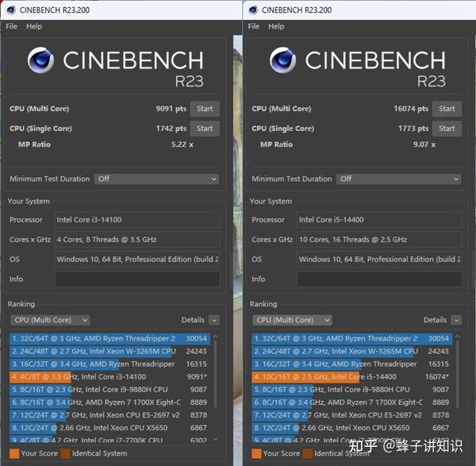This screenshot has width=476, height=466.
Task: Open CPU (Multi Core) ranking dropdown, left window
Action: 50,320
